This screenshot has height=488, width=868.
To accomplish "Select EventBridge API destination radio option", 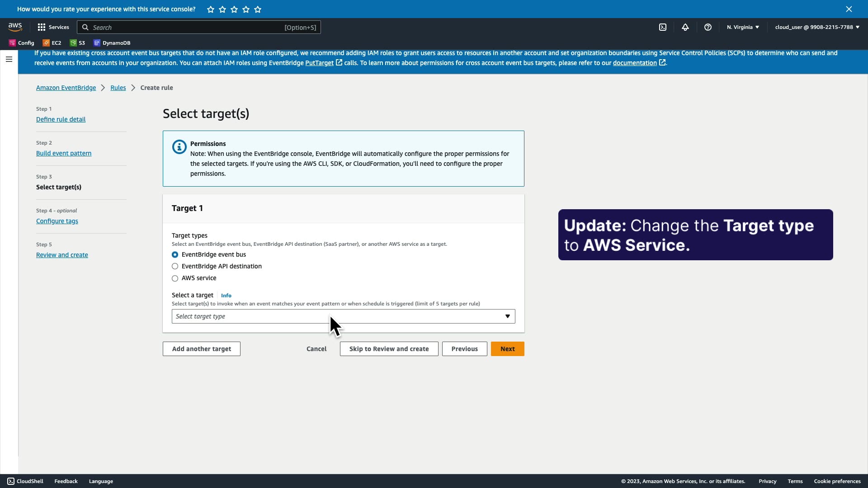I will click(x=175, y=267).
